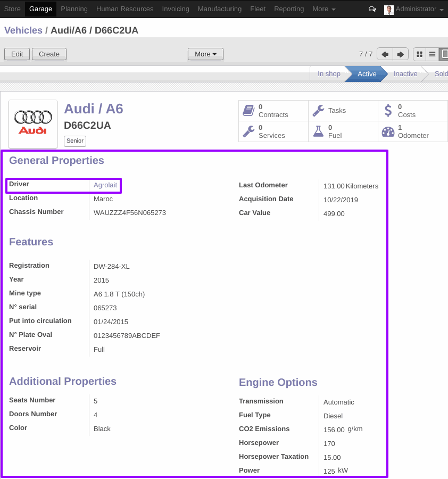Viewport: 448px width, 479px height.
Task: Switch to list view icon
Action: click(x=432, y=54)
